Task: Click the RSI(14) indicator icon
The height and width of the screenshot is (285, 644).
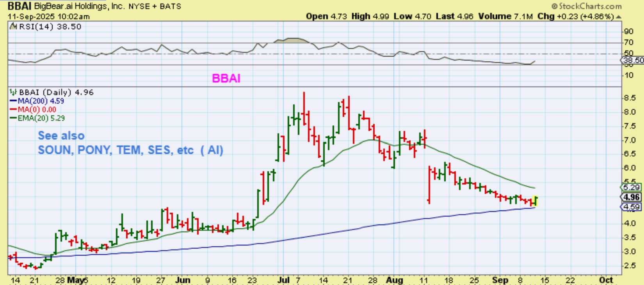Action: 13,27
